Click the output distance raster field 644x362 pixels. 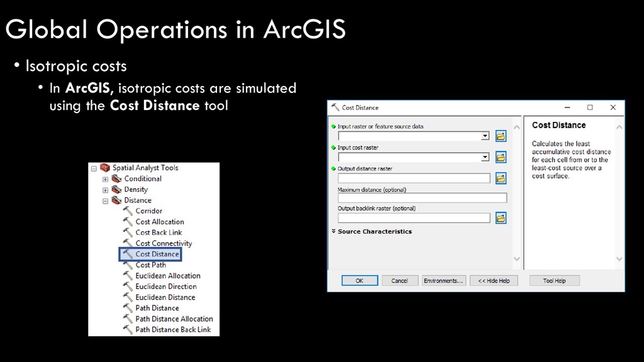[414, 178]
